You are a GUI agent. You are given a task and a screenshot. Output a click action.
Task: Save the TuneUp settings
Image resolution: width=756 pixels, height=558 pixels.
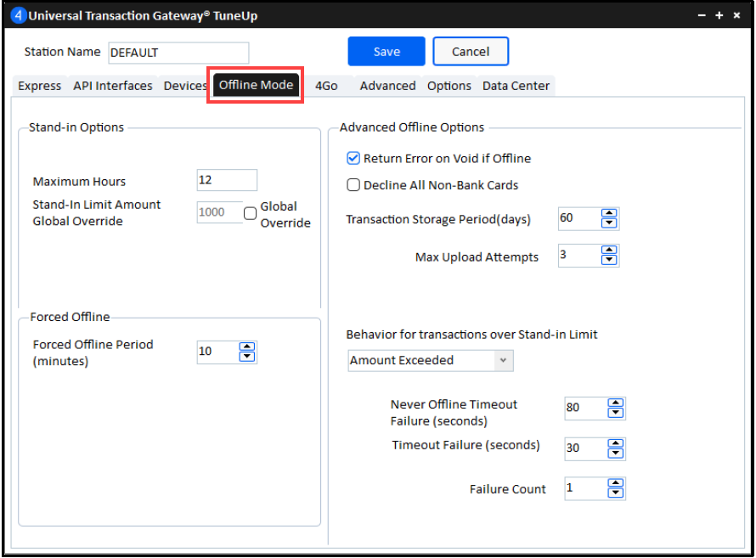(386, 52)
